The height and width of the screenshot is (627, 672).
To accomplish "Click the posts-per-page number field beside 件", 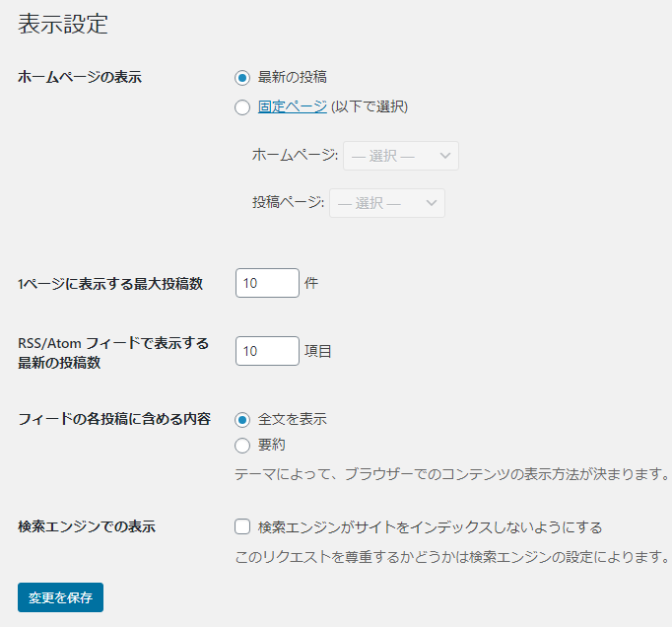I will [x=267, y=283].
